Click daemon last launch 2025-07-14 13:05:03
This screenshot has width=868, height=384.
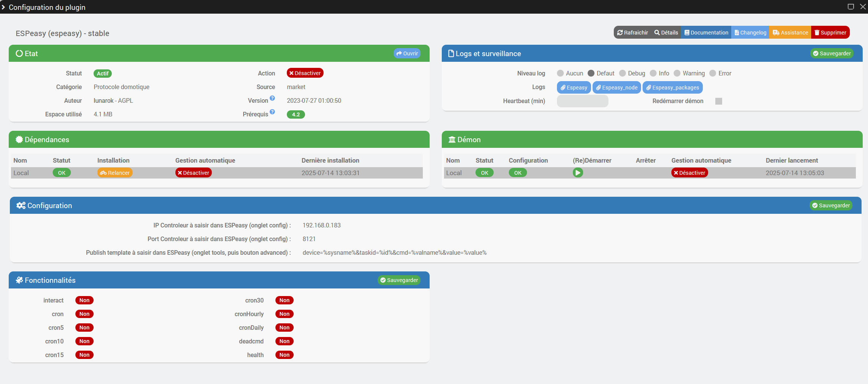click(x=795, y=173)
